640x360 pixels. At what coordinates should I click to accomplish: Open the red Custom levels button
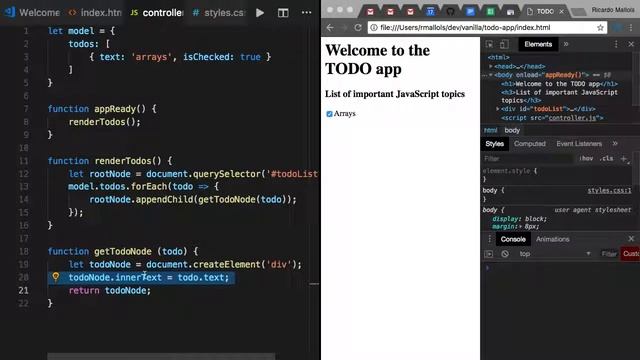630,254
